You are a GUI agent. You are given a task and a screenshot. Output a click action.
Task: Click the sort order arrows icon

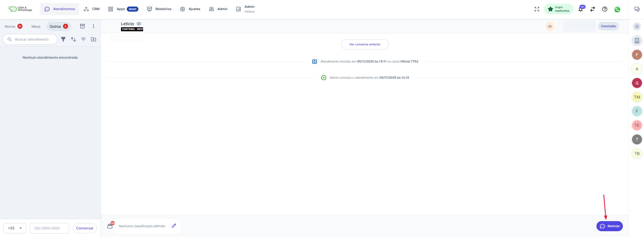pyautogui.click(x=73, y=39)
